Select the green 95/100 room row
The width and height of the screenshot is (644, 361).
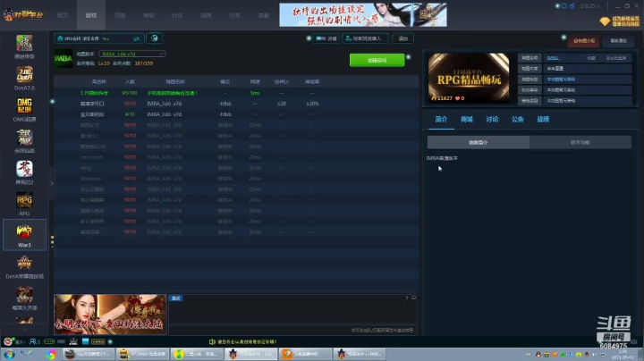236,93
